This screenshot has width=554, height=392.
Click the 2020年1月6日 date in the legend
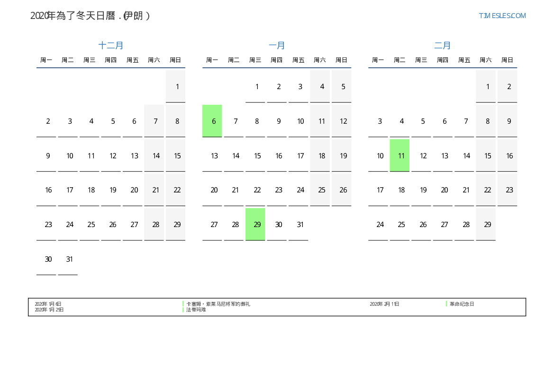pos(48,304)
